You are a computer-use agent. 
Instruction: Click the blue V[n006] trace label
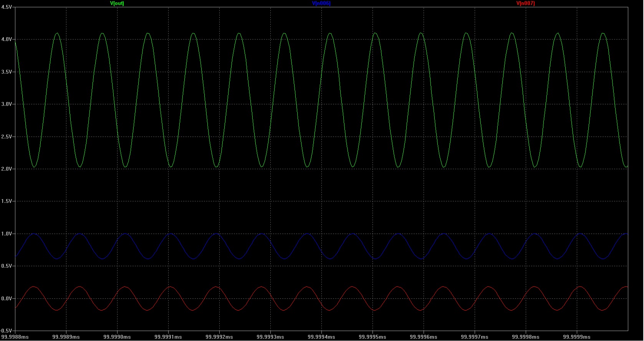click(321, 3)
